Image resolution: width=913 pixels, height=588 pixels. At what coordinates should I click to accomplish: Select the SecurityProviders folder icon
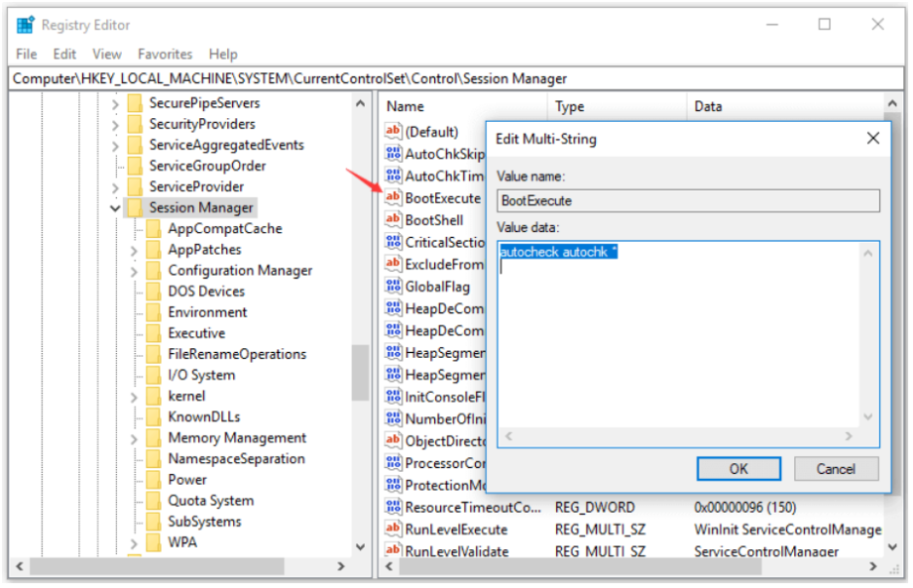(x=135, y=124)
